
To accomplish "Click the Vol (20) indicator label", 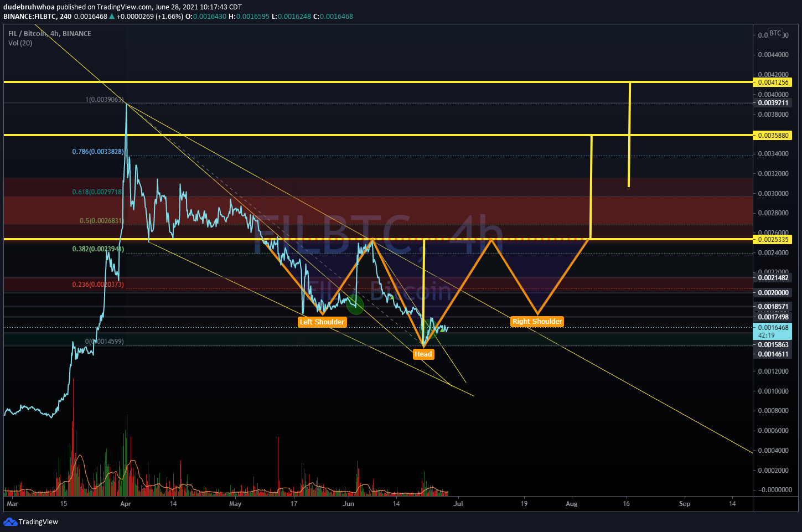I will 20,43.
